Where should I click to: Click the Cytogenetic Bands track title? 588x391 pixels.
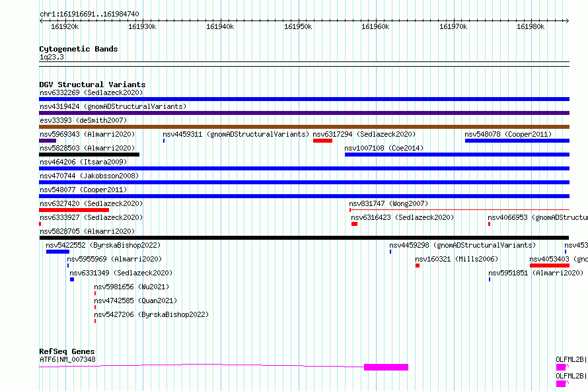click(x=79, y=49)
